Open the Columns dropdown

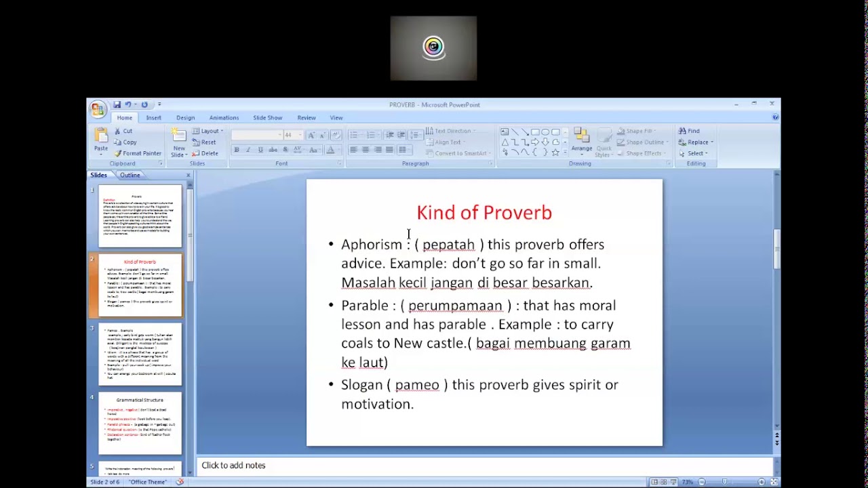pos(404,150)
